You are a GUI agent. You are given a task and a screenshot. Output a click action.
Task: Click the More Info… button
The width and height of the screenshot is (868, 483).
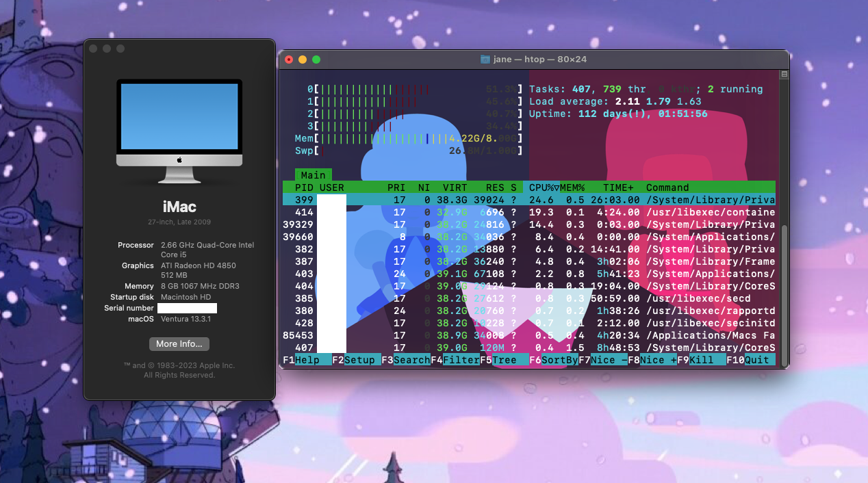[179, 344]
